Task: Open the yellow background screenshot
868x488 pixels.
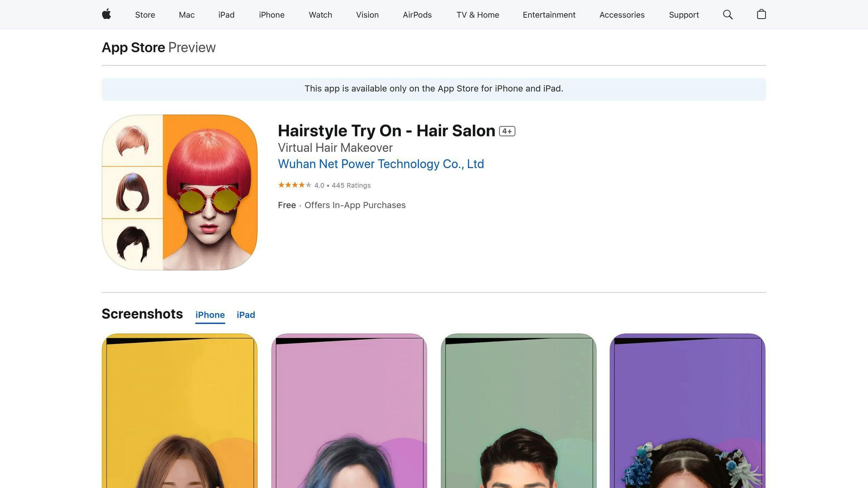Action: pos(180,410)
